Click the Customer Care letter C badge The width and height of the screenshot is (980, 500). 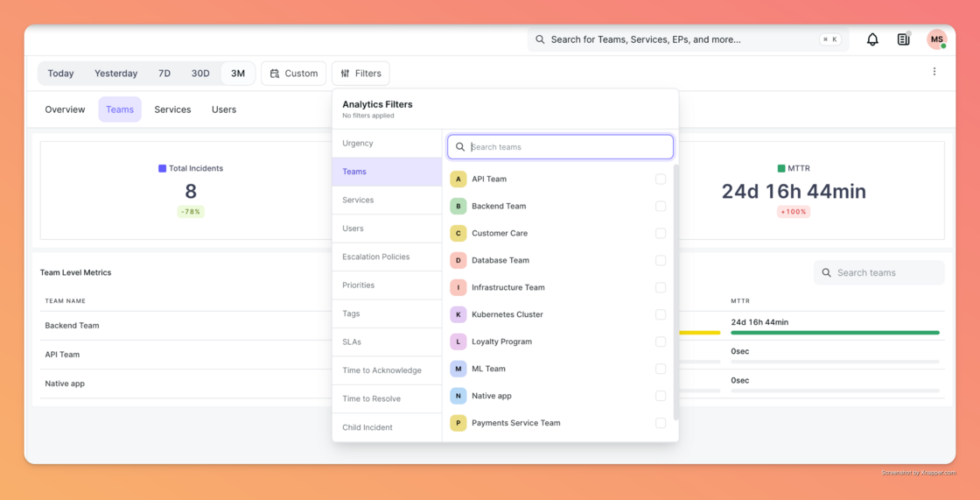pos(458,233)
